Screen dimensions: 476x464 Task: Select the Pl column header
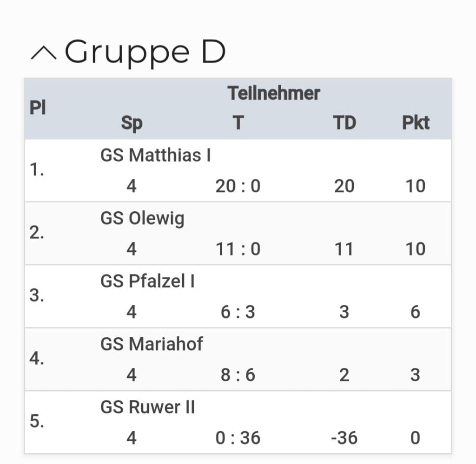pyautogui.click(x=38, y=107)
